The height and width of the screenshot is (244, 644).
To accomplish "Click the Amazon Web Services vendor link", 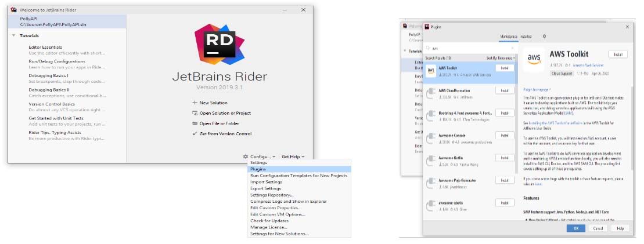I will coord(588,65).
